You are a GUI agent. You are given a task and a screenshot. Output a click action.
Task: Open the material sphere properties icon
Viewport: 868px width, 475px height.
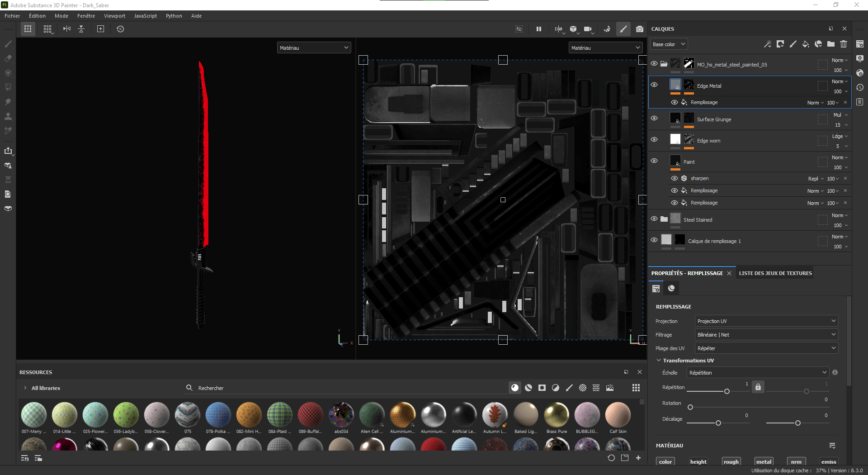click(x=671, y=288)
